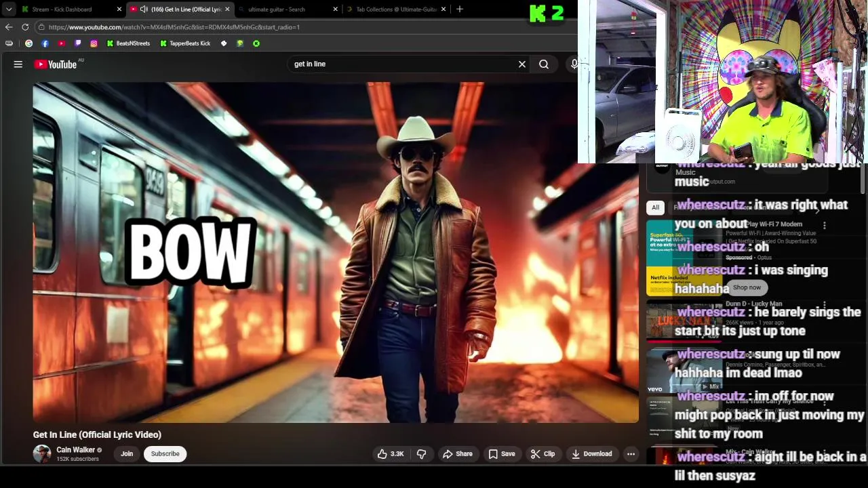
Task: Click the Get In Line video player
Action: coord(336,253)
